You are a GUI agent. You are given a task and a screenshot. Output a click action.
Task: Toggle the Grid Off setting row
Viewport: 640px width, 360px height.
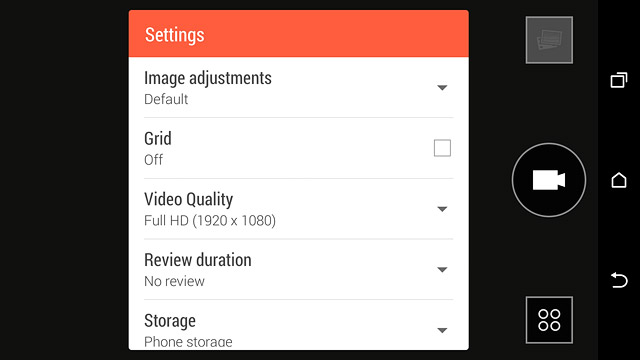click(298, 148)
